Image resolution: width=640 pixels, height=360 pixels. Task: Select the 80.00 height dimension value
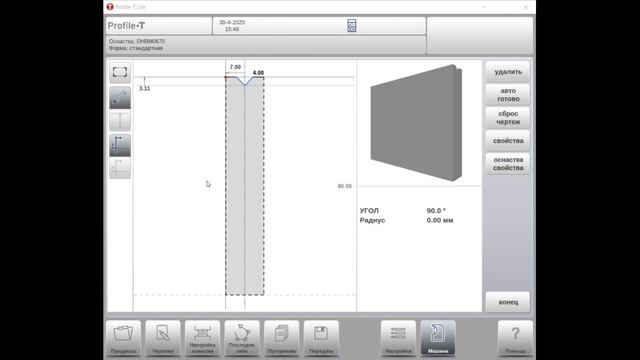pyautogui.click(x=344, y=186)
